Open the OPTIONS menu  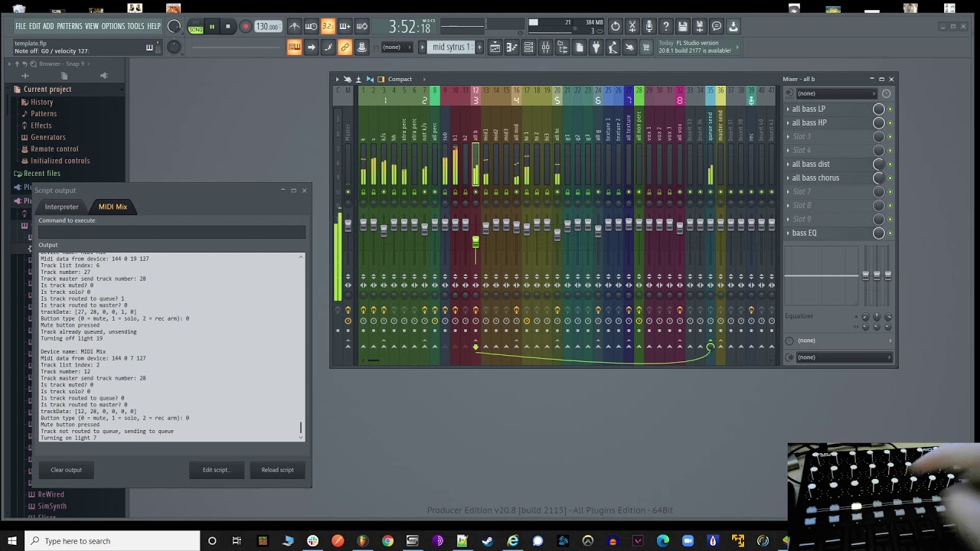[113, 26]
